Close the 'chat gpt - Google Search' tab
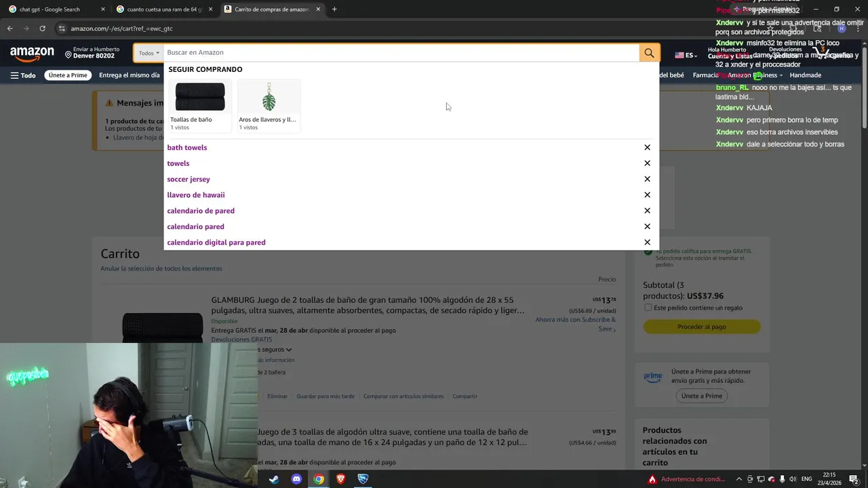The width and height of the screenshot is (868, 488). (103, 9)
